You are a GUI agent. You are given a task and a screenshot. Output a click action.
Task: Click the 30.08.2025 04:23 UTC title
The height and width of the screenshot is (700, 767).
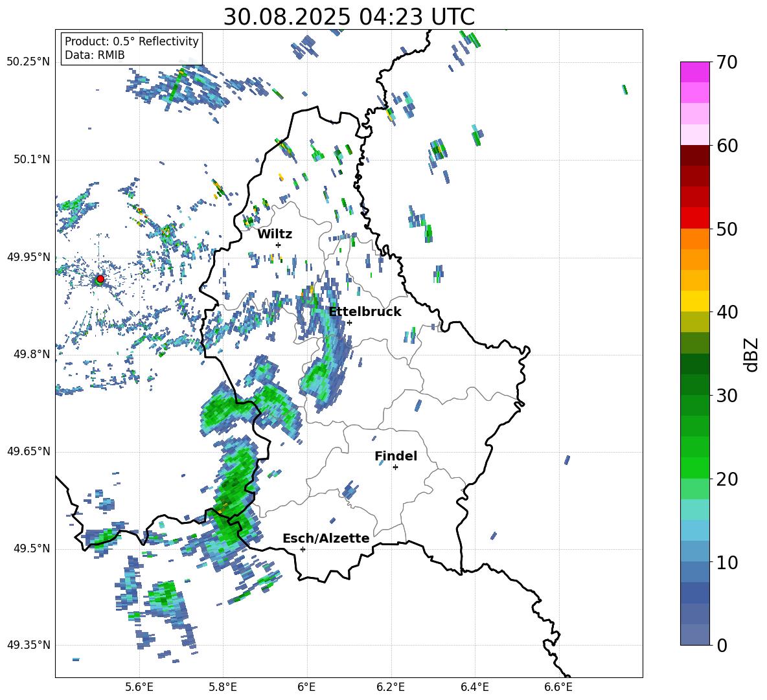coord(349,17)
